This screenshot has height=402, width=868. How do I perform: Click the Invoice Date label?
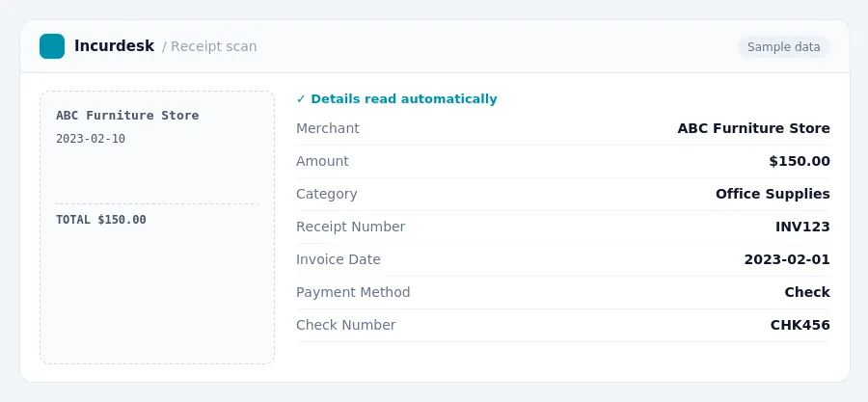click(x=339, y=259)
